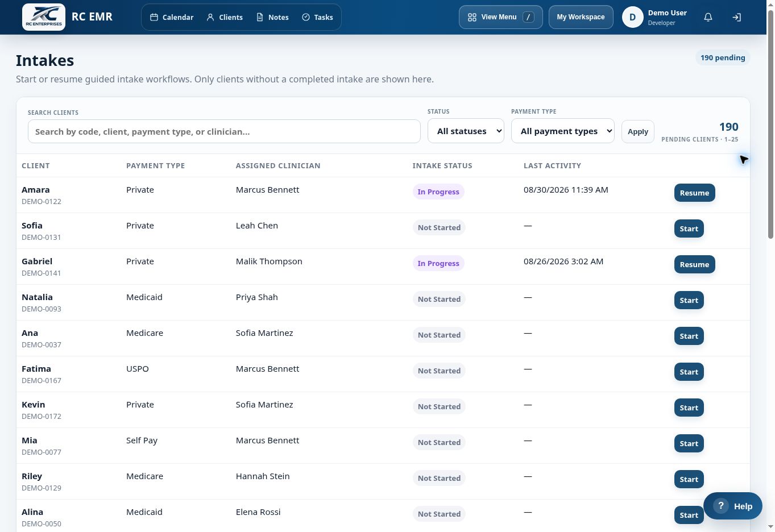Expand the All payment types dropdown
The image size is (775, 532).
pos(563,131)
